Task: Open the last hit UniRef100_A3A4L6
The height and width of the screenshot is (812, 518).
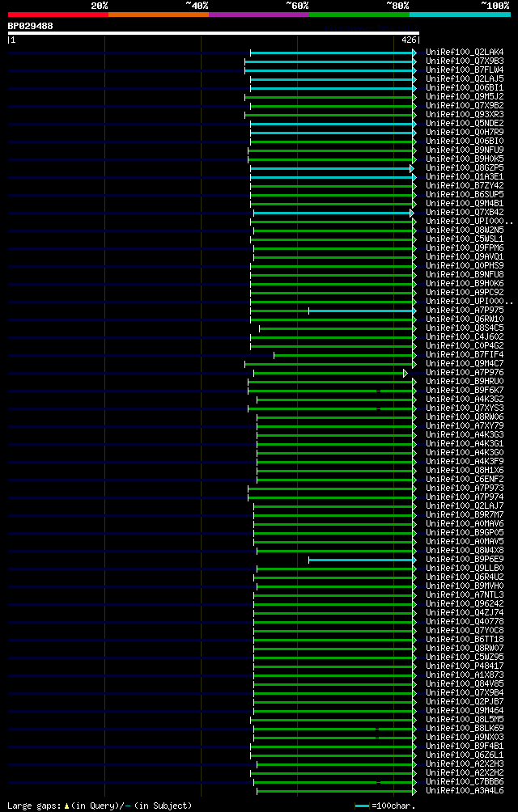Action: pyautogui.click(x=464, y=790)
